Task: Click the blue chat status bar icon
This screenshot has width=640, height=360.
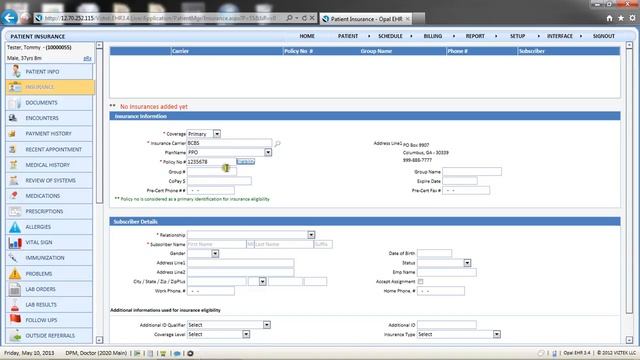Action: [177, 353]
